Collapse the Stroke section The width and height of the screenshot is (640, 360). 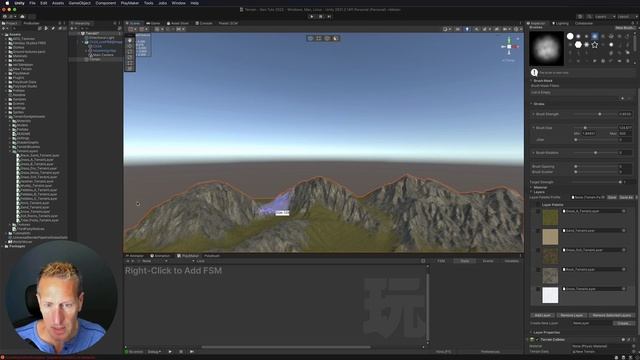click(531, 104)
